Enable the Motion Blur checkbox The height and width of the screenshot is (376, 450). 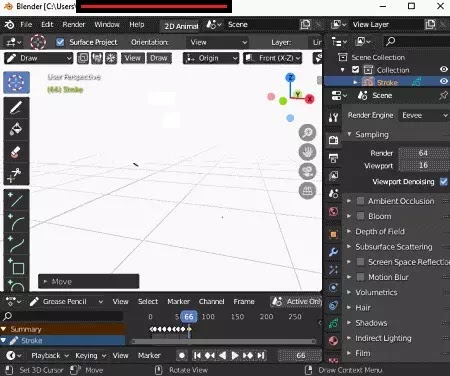click(360, 277)
